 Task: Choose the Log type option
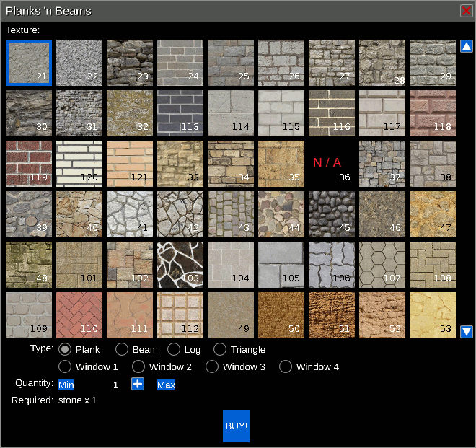tap(173, 349)
